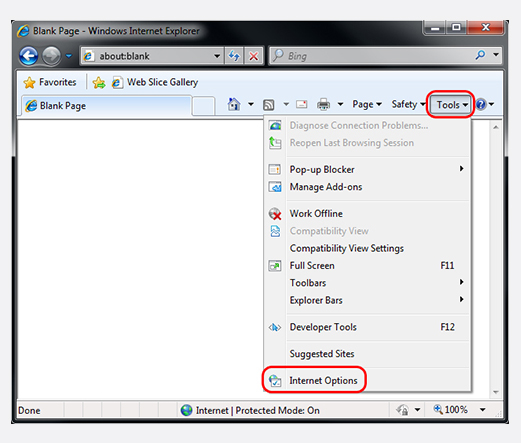Open the recent pages dropdown beside Forward
521x443 pixels.
[69, 56]
